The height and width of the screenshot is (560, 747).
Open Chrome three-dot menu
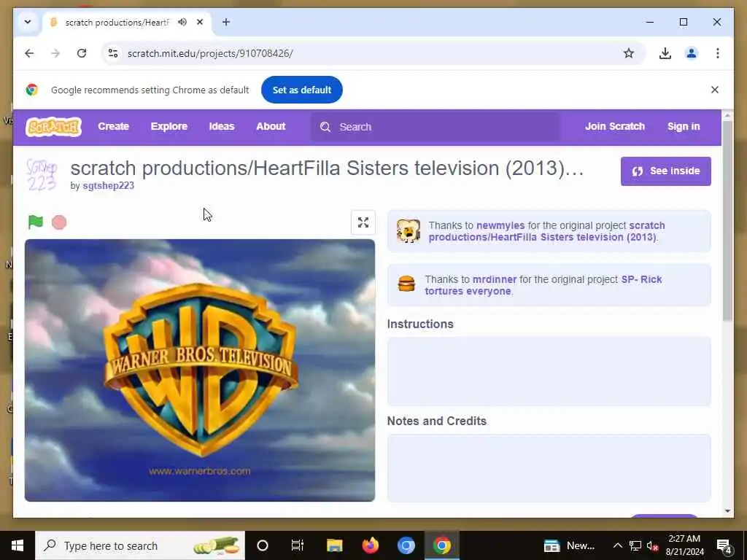click(718, 53)
